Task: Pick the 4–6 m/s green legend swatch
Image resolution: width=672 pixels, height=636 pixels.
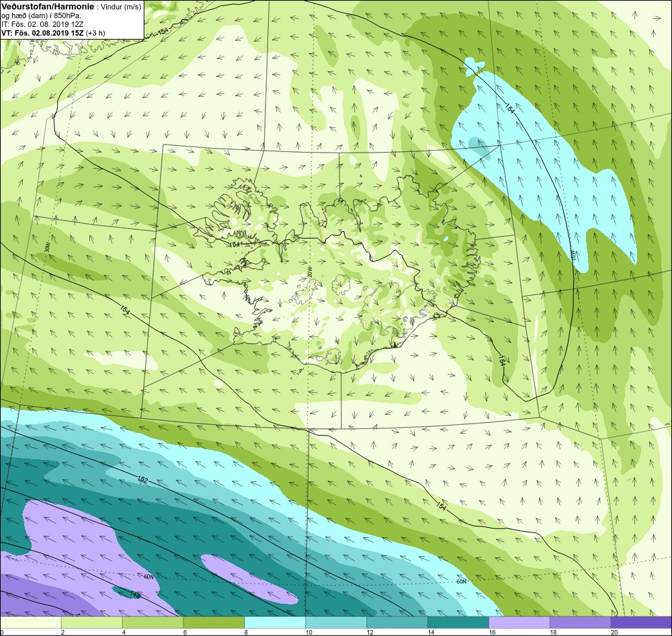Action: tap(153, 622)
